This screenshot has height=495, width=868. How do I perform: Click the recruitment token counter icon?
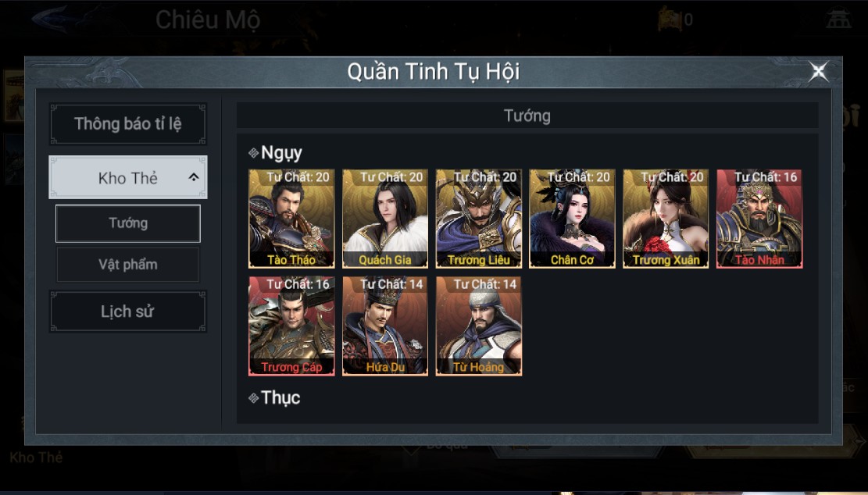click(670, 20)
